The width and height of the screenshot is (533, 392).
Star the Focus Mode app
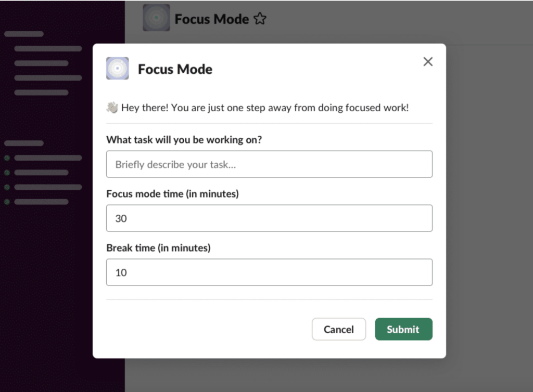(x=260, y=18)
